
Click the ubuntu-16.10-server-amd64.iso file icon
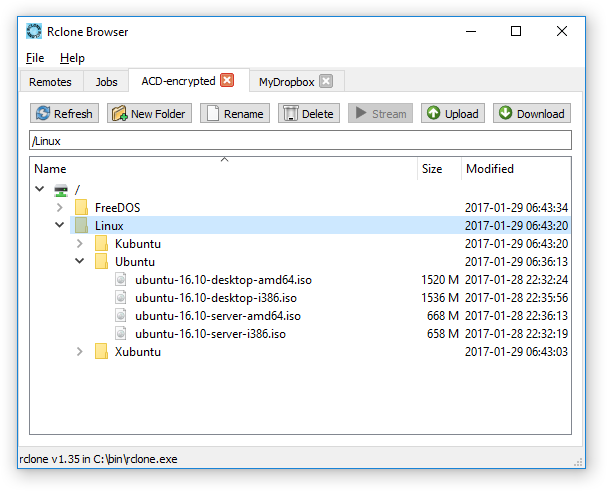[121, 315]
